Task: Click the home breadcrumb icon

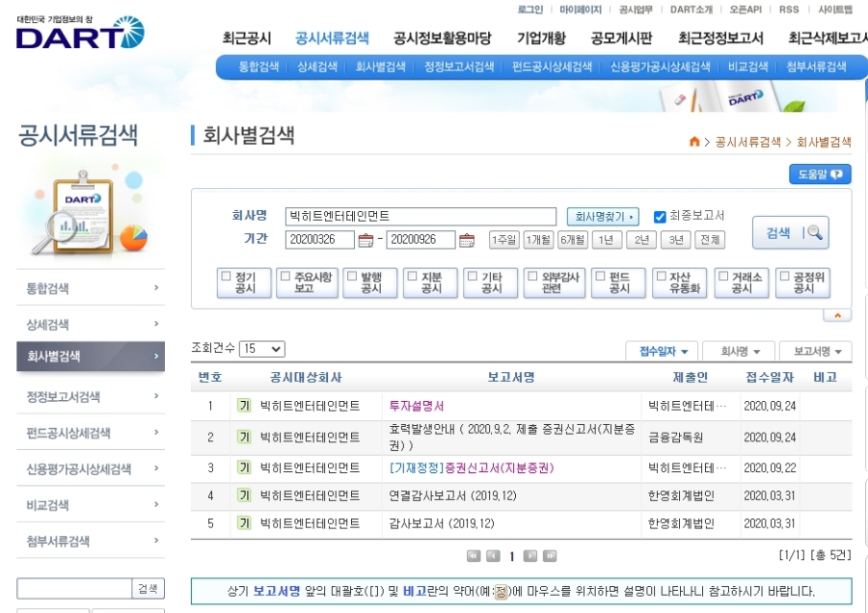Action: [x=694, y=142]
